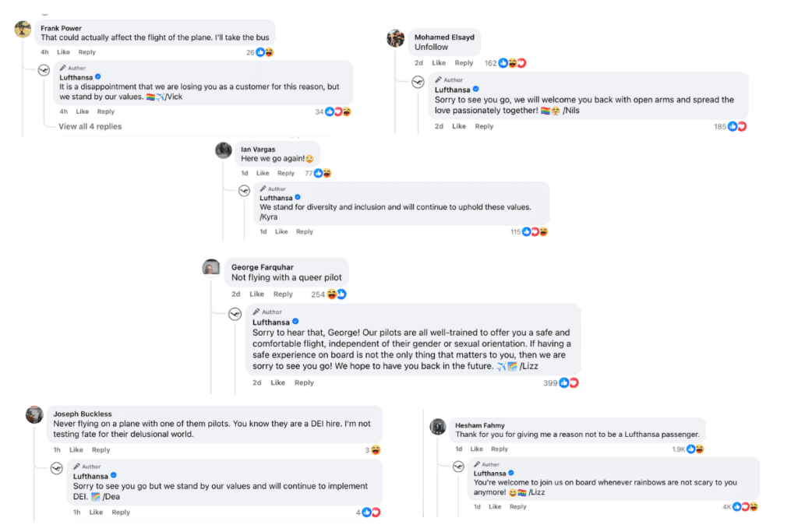Reply to Mohamed Elsayd's comment
This screenshot has height=532, width=798.
pos(464,63)
